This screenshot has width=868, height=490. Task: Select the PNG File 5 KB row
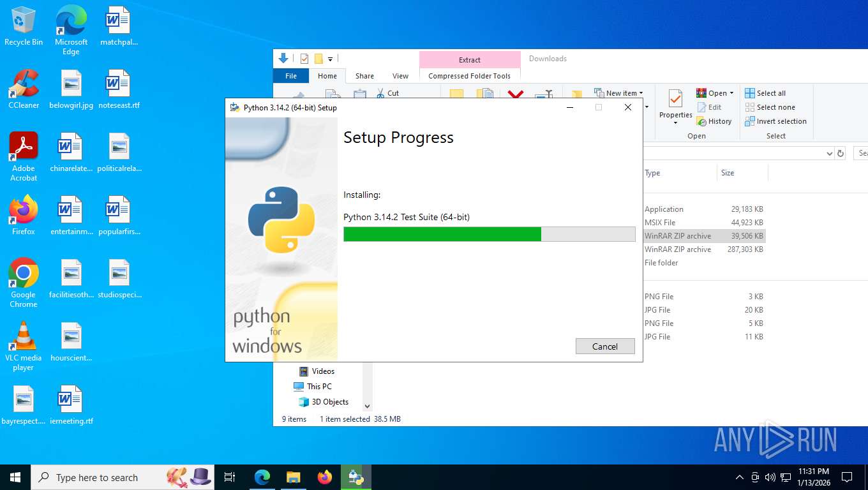(x=704, y=323)
